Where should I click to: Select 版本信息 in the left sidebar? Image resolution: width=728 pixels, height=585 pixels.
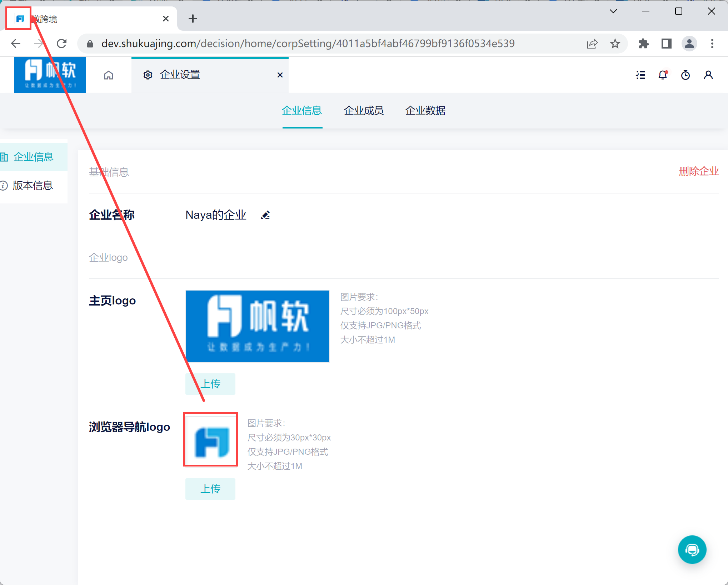pos(33,186)
